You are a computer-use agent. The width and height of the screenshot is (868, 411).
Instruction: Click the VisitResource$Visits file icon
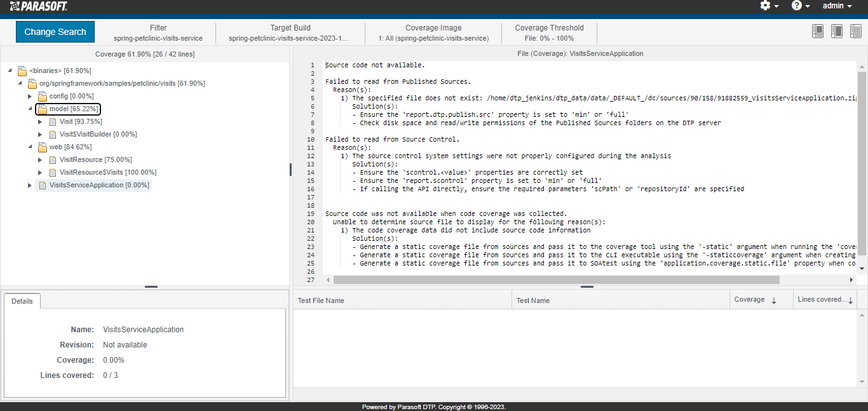click(x=53, y=172)
